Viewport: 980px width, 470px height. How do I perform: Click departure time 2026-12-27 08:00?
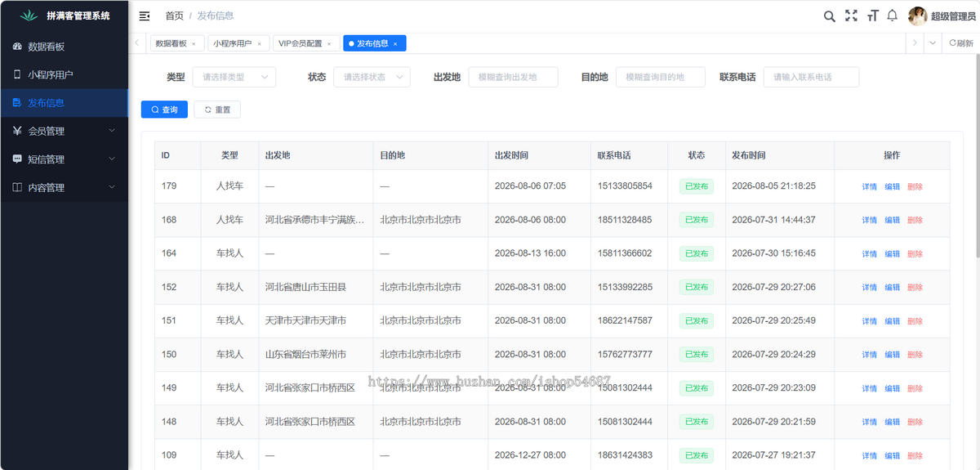tap(530, 455)
